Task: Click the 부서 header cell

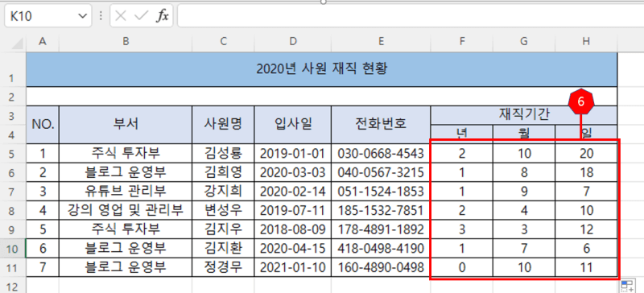Action: click(x=126, y=125)
